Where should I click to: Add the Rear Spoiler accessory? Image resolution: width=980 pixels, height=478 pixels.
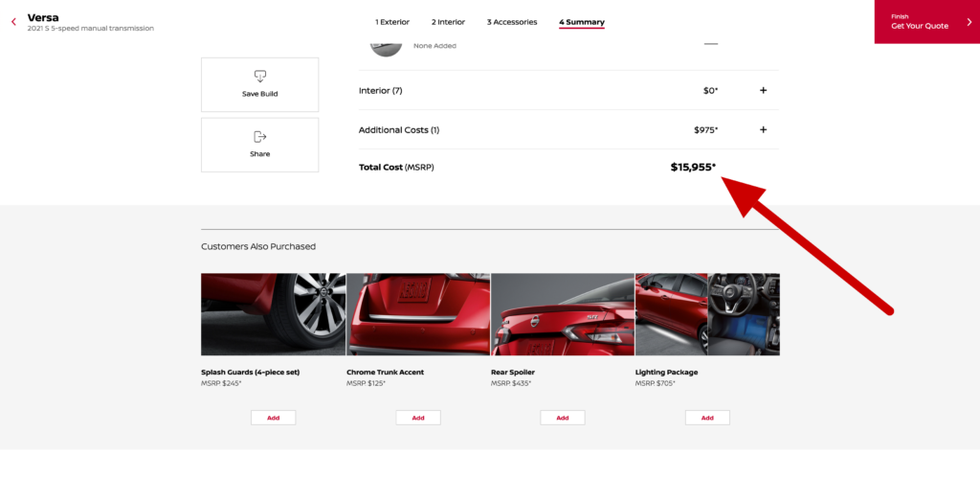pyautogui.click(x=563, y=418)
